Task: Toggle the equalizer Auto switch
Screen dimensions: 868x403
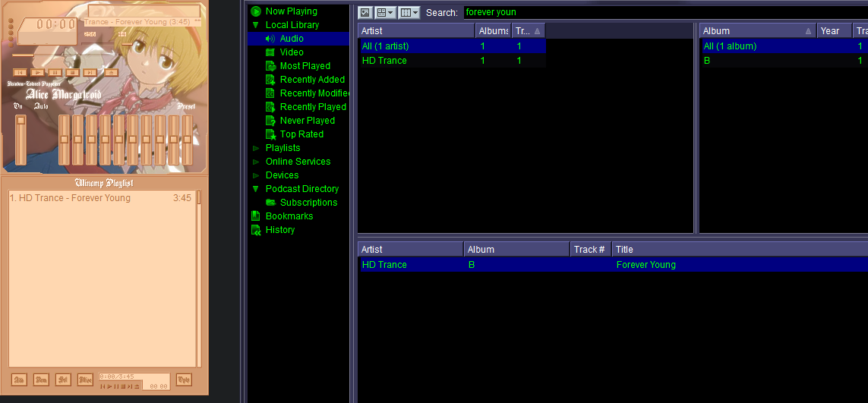Action: click(41, 106)
